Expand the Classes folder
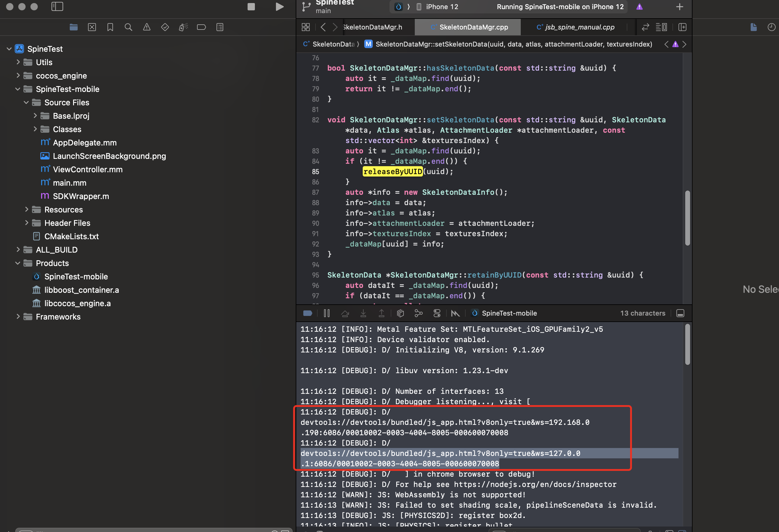The height and width of the screenshot is (532, 779). tap(35, 129)
